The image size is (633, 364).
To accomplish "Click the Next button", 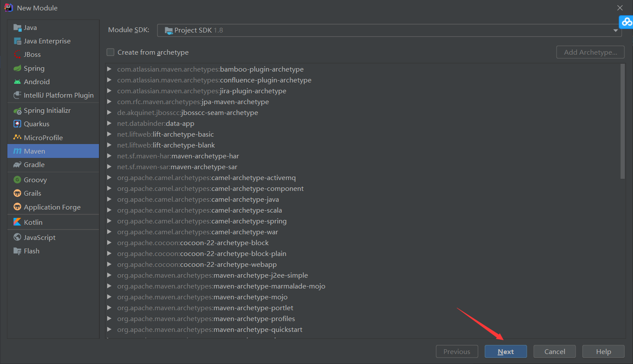I will [x=506, y=351].
